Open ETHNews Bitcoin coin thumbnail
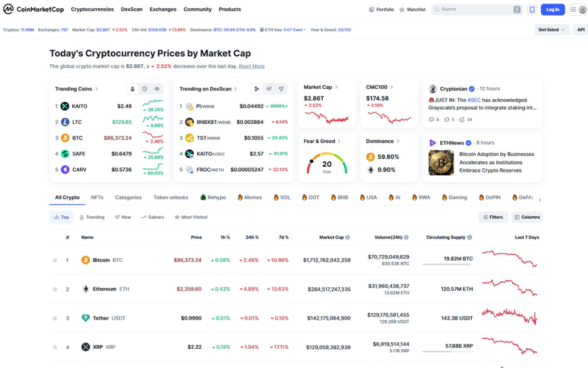The height and width of the screenshot is (368, 588). point(441,163)
